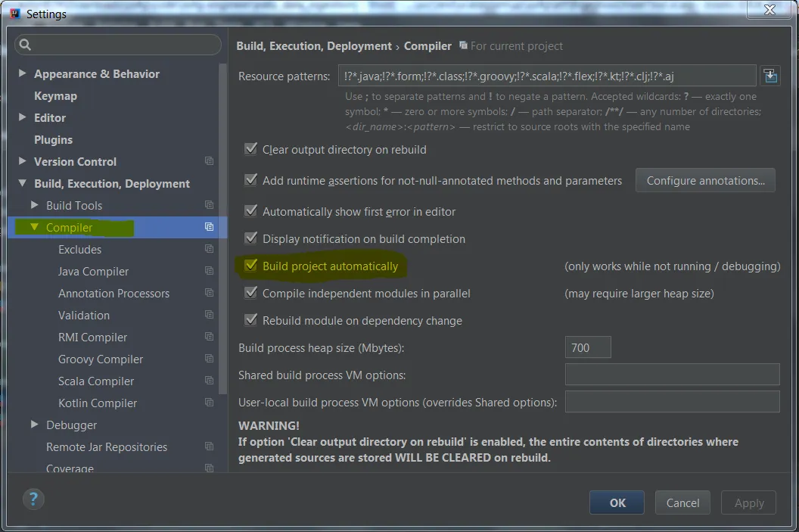Click the project-level icon beside Build Tools

pyautogui.click(x=209, y=205)
